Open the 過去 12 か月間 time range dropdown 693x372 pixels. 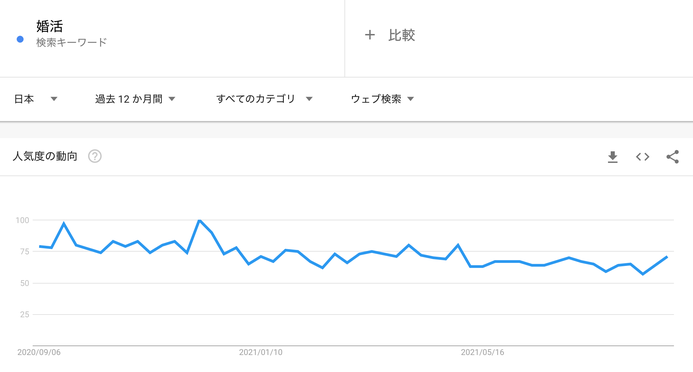coord(135,99)
